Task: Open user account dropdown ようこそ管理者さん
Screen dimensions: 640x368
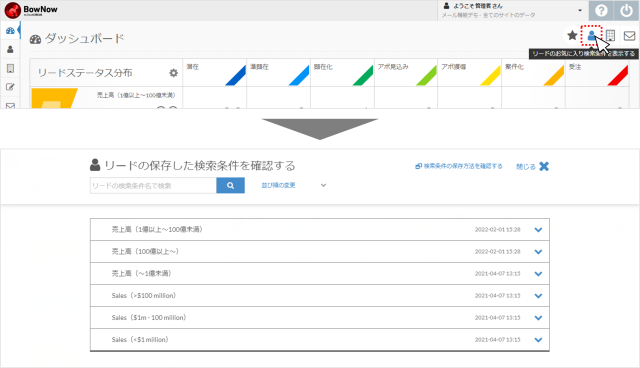Action: coord(513,11)
